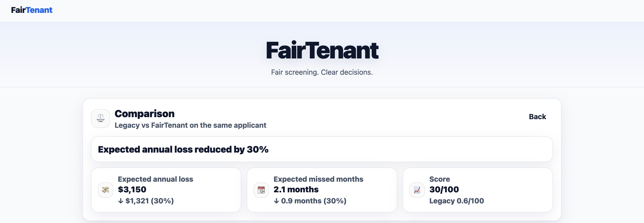Click the flying money icon

click(x=106, y=190)
